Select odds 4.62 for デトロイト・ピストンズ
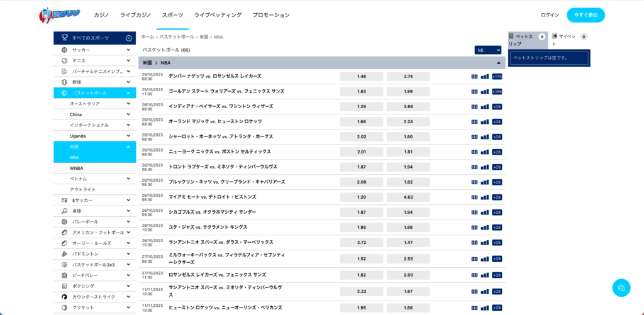Viewport: 644px width, 315px height. tap(408, 197)
